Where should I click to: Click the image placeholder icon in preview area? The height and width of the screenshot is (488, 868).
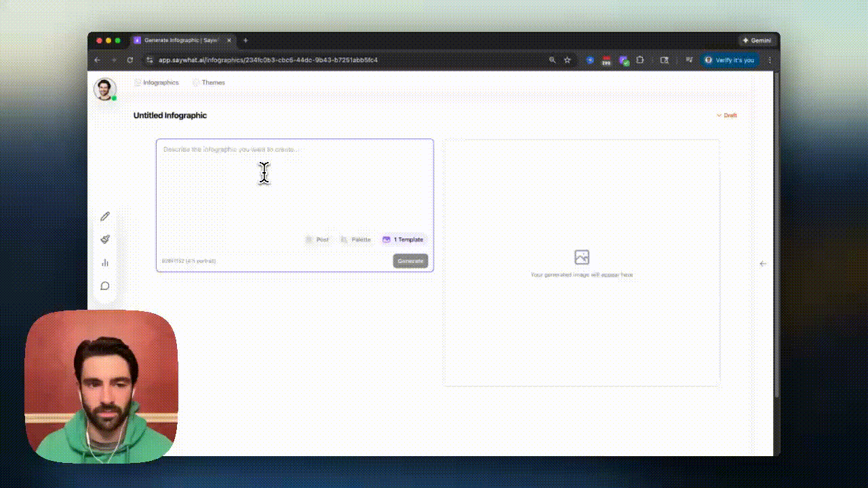(581, 257)
